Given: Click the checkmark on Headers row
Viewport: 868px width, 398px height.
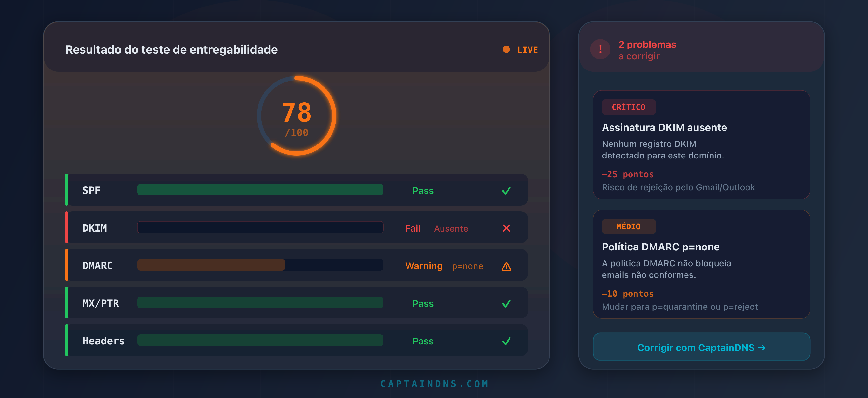Looking at the screenshot, I should click(506, 341).
